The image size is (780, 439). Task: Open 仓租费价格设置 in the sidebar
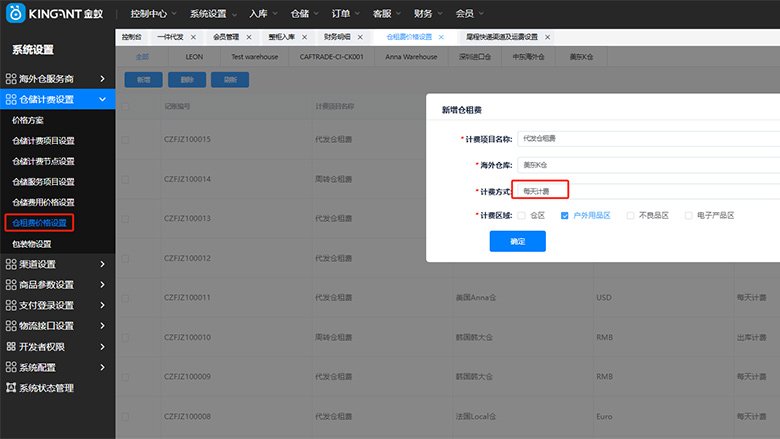point(39,223)
